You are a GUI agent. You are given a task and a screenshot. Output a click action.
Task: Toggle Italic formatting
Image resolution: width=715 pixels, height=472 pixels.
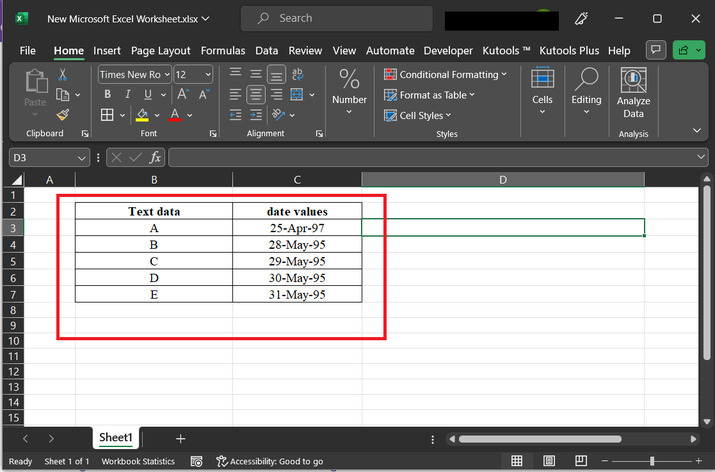(x=126, y=95)
